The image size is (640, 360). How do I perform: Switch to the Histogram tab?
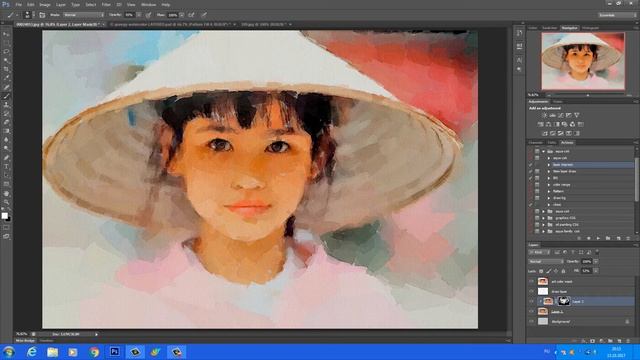coord(590,28)
